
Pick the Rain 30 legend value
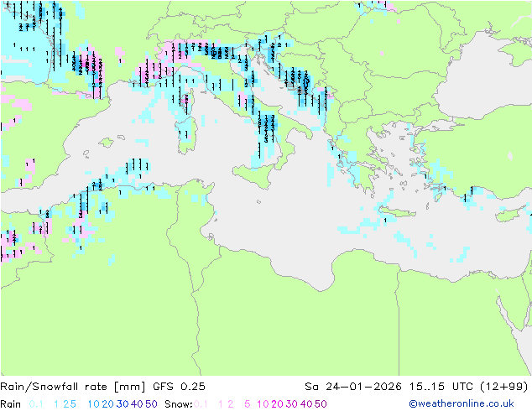[x=123, y=404]
